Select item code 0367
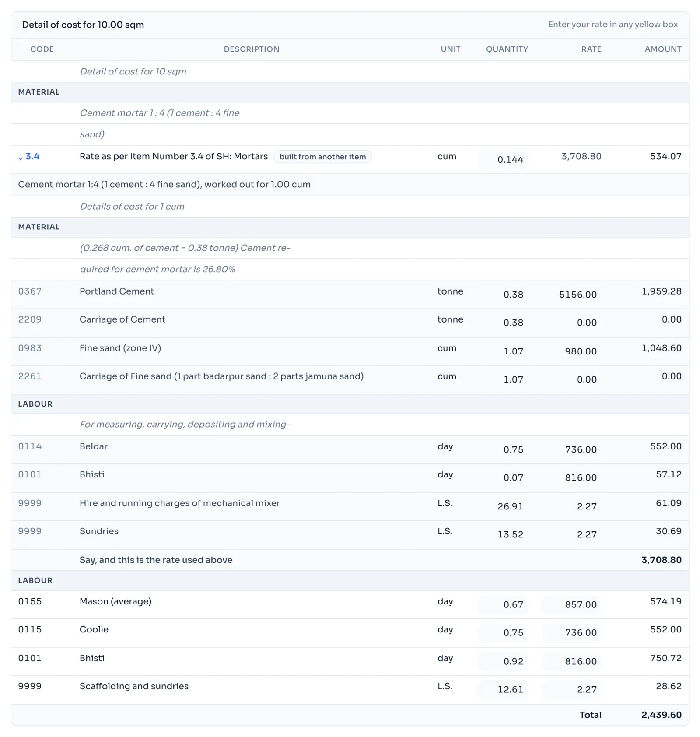Image resolution: width=700 pixels, height=737 pixels. click(x=30, y=291)
